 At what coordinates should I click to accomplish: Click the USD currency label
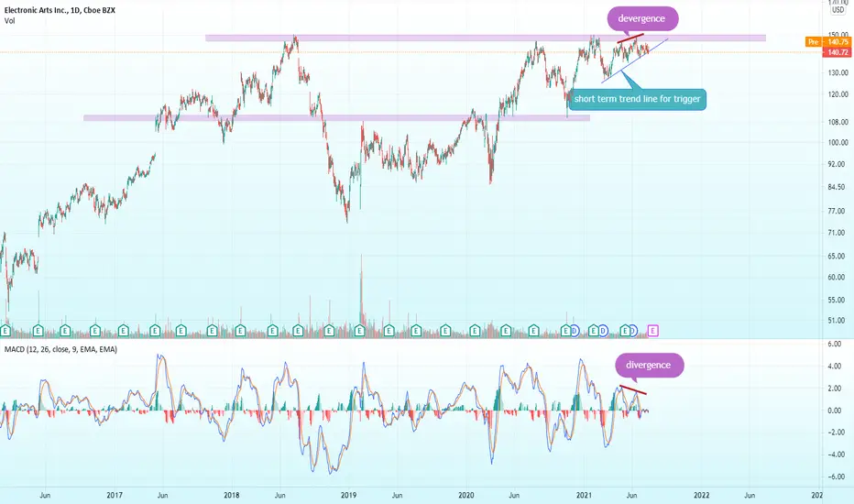(838, 10)
